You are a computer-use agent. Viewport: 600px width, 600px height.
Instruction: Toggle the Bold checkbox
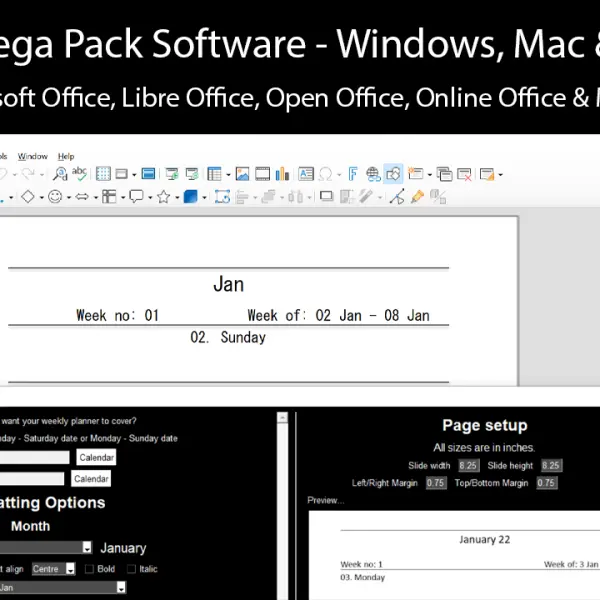tap(90, 569)
